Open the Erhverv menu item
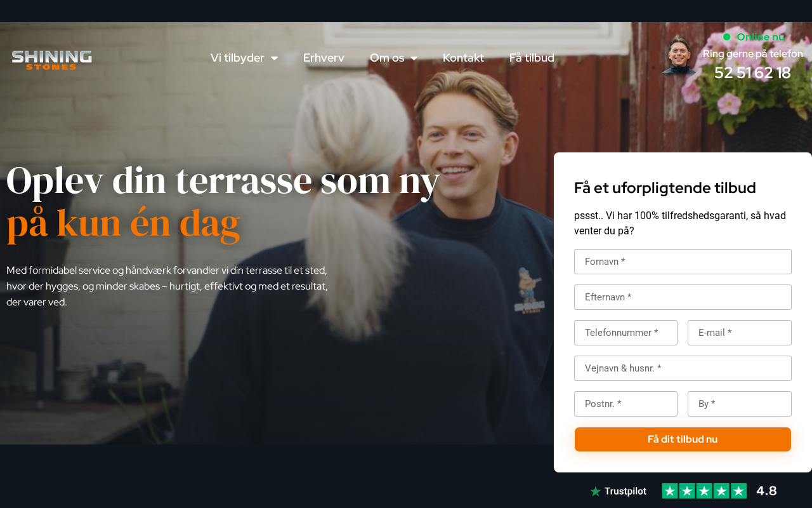This screenshot has width=812, height=508. tap(324, 58)
